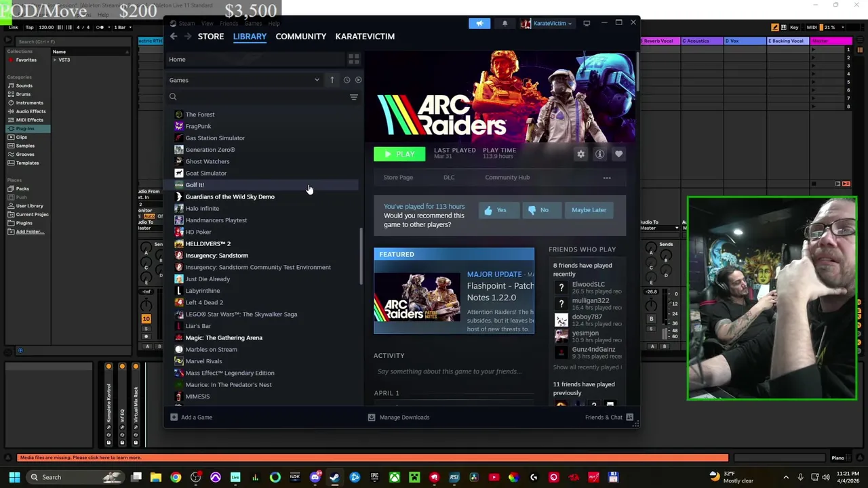This screenshot has width=868, height=488.
Task: Click Ableton tempo value 120.00
Action: pyautogui.click(x=46, y=27)
